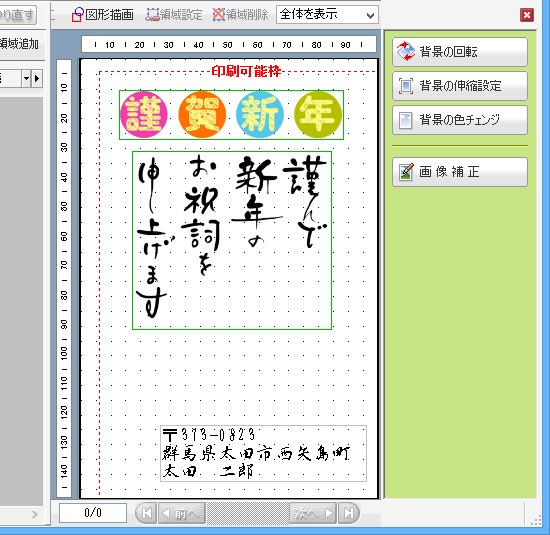Click the 0/0 page counter field
Image resolution: width=550 pixels, height=535 pixels.
tap(93, 513)
